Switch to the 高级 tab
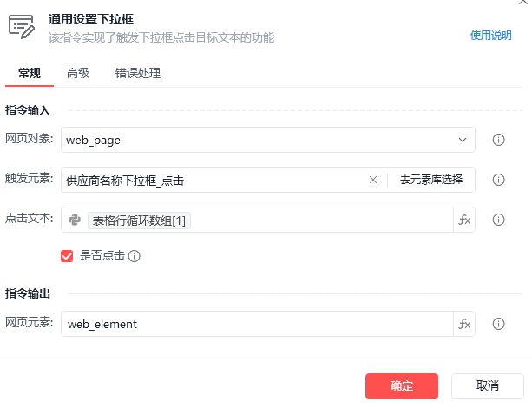Screen dimensions: 532x408 tap(78, 73)
